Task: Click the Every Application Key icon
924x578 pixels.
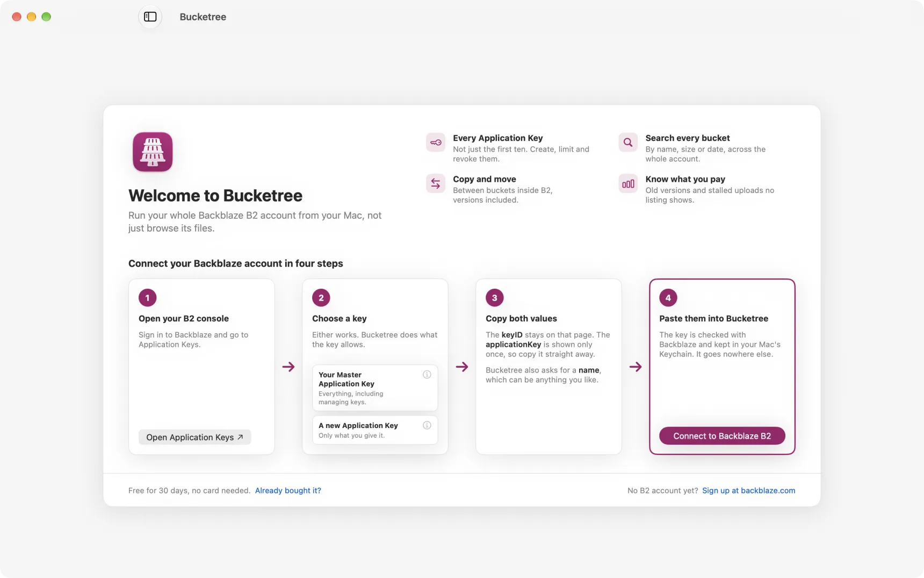Action: [x=436, y=142]
